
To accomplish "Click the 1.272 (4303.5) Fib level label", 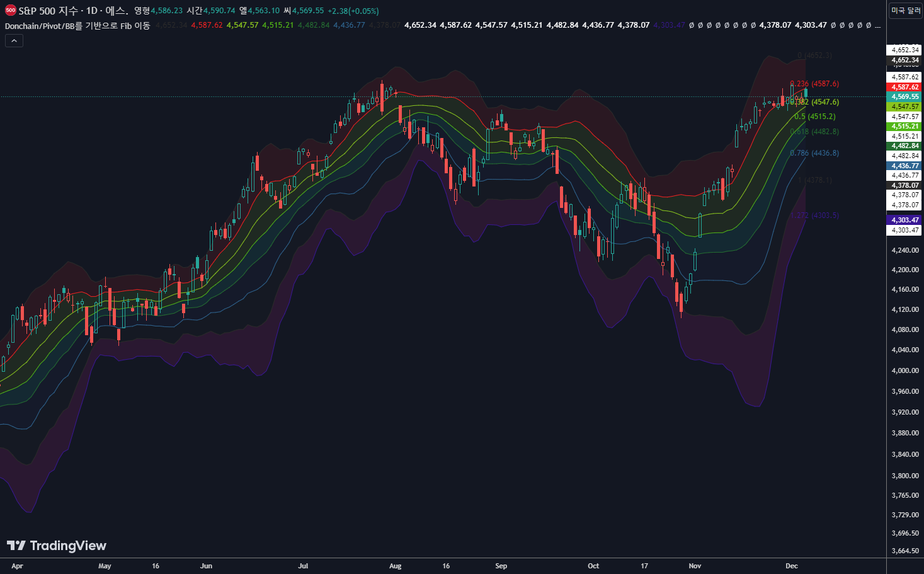I will 814,215.
